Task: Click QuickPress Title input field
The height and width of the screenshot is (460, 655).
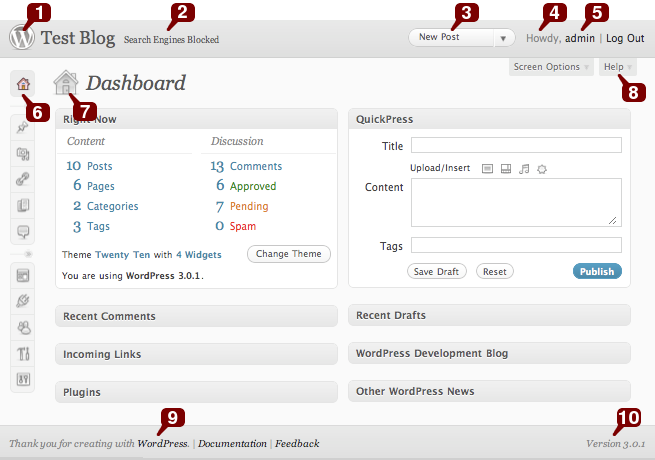Action: (516, 145)
